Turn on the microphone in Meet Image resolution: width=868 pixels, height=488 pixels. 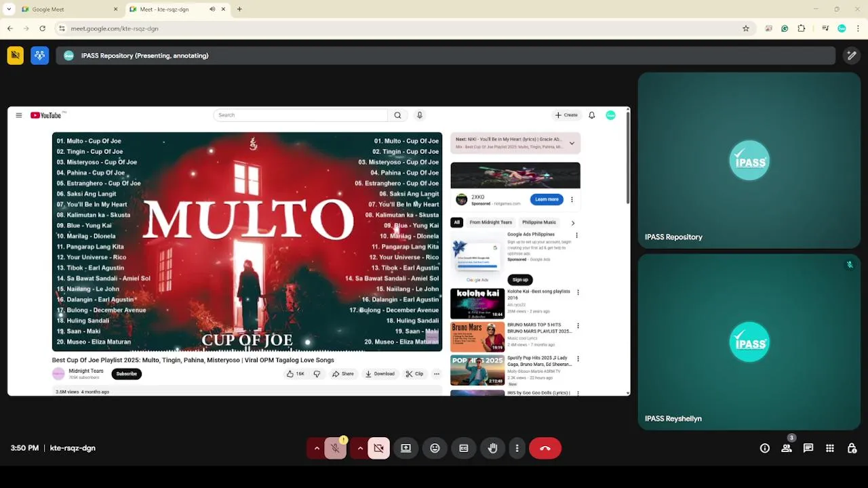pyautogui.click(x=335, y=448)
